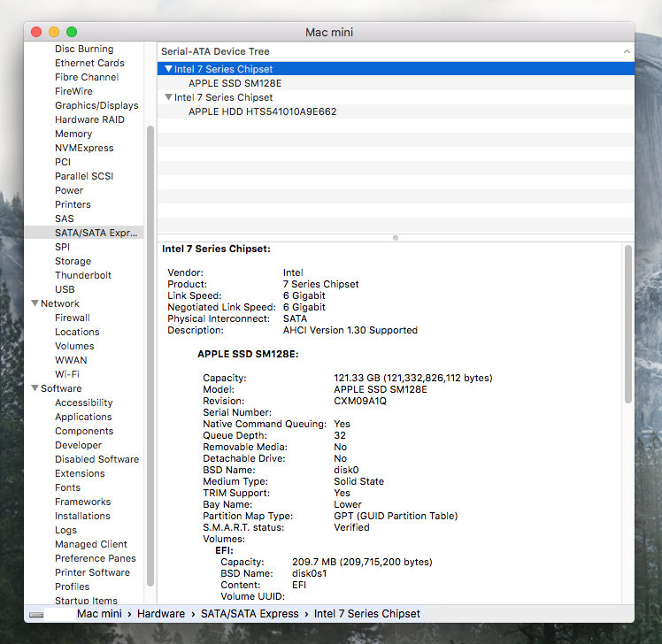Viewport: 662px width, 644px height.
Task: Select Extensions in sidebar
Action: 80,473
